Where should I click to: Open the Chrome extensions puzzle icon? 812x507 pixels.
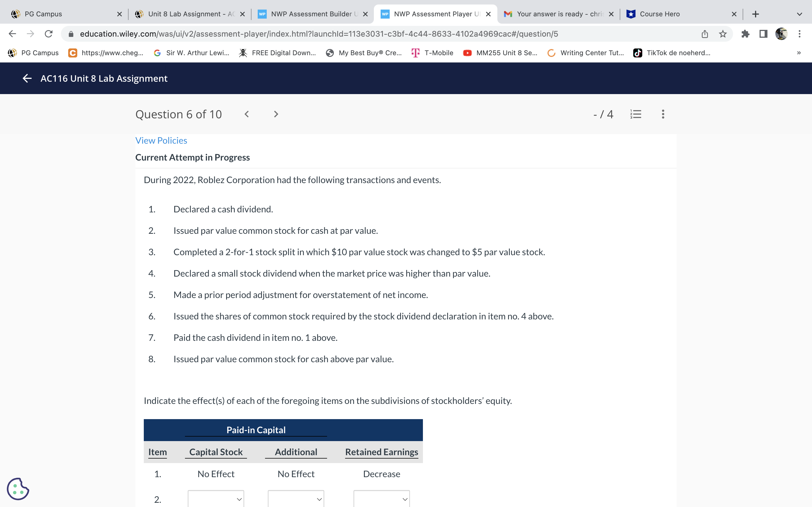tap(745, 34)
